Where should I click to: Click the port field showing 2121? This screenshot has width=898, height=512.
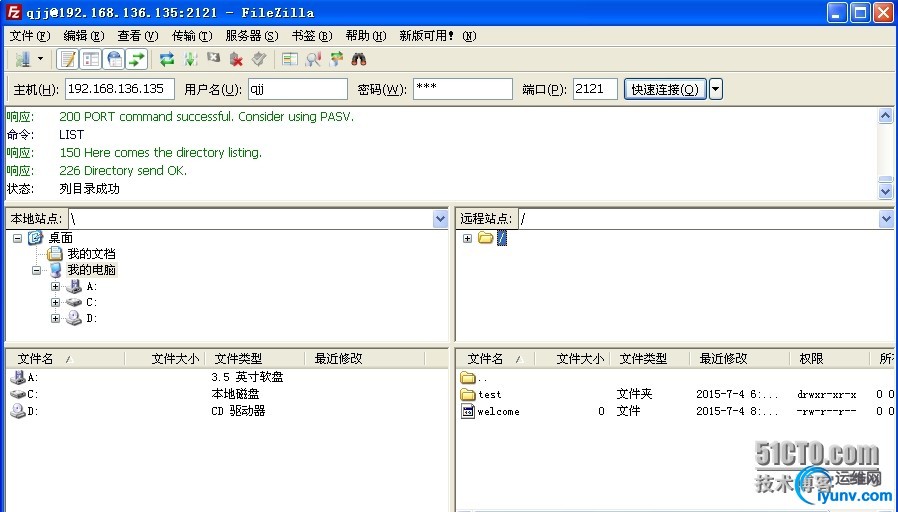[595, 89]
